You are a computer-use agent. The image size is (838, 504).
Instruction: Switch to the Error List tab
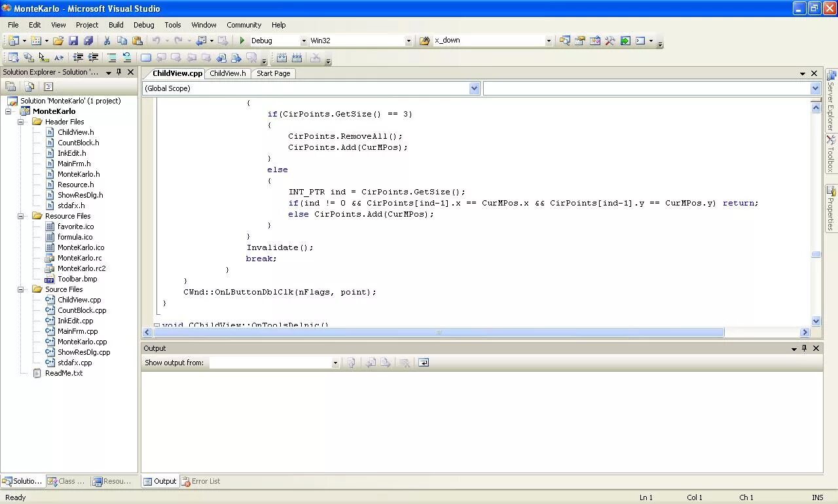click(x=201, y=481)
